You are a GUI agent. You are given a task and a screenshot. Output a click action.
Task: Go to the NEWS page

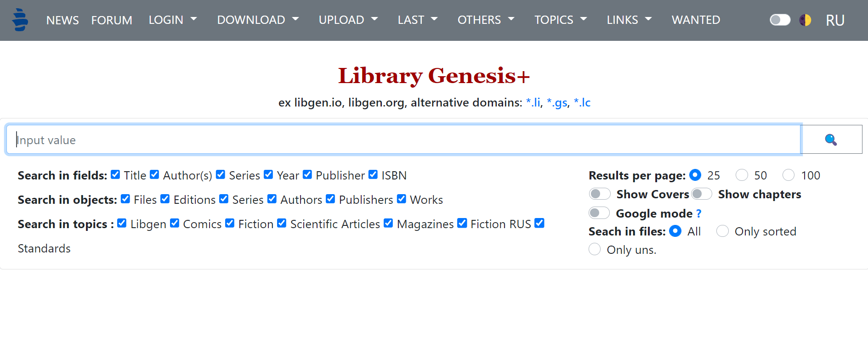coord(62,20)
